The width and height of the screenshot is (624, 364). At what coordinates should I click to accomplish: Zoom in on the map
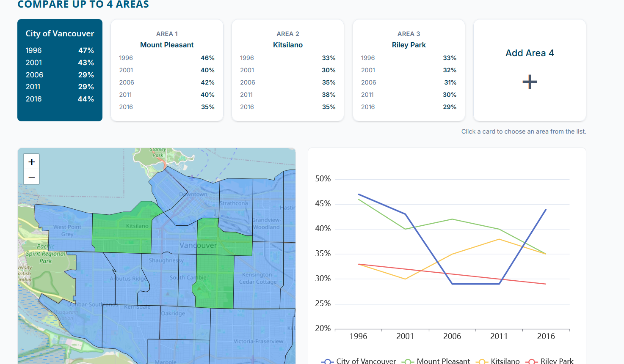coord(32,162)
